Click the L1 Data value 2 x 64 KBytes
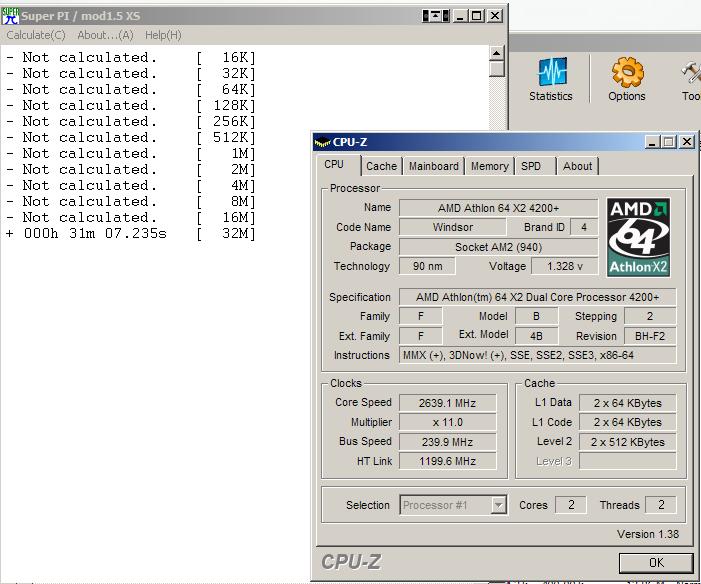Screen dimensions: 701x584 628,403
